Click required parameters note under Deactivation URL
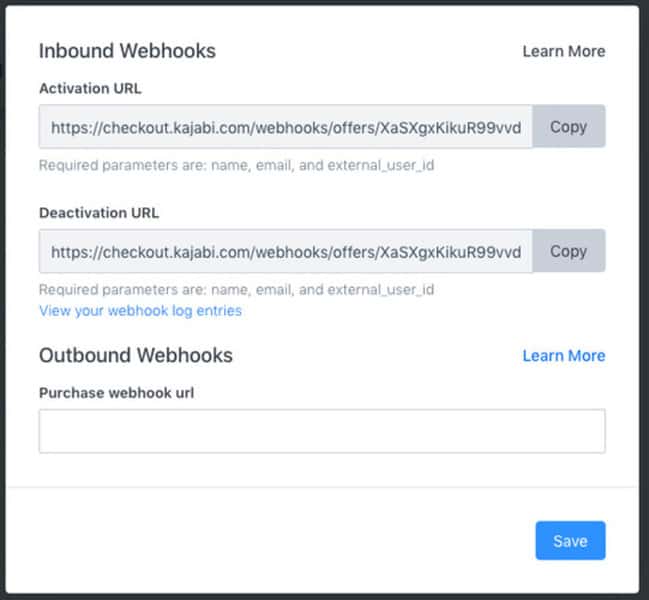The image size is (649, 600). click(236, 290)
